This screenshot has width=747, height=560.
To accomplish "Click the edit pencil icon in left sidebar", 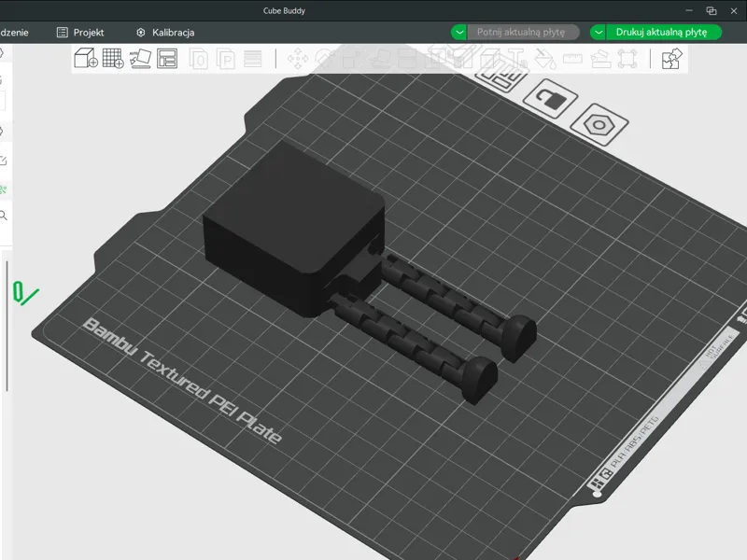I will 3,161.
